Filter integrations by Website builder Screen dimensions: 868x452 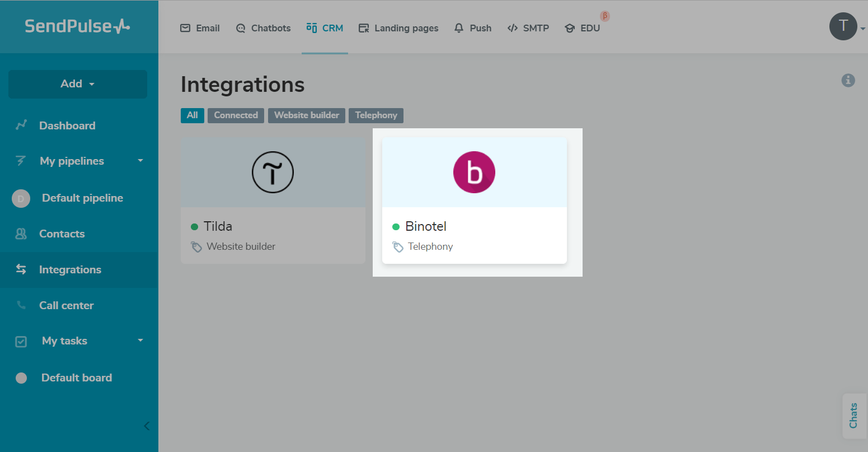point(307,115)
